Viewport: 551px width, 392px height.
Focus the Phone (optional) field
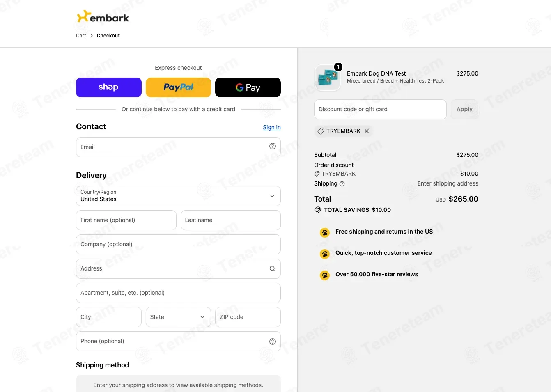coord(178,341)
